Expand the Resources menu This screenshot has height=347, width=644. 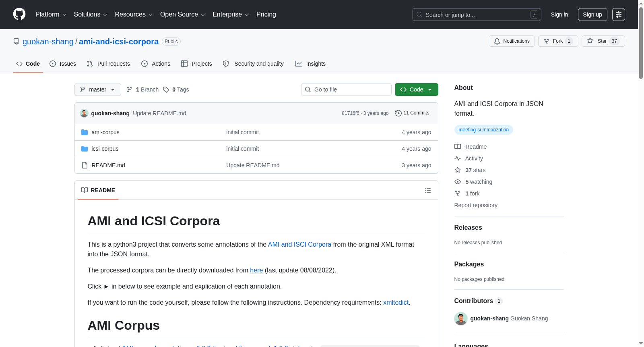134,15
